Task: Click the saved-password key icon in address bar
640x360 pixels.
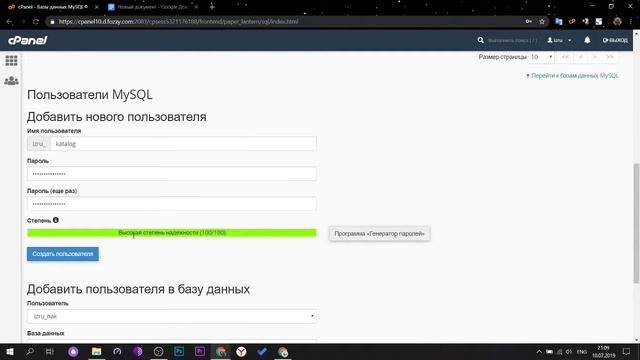Action: coord(529,21)
